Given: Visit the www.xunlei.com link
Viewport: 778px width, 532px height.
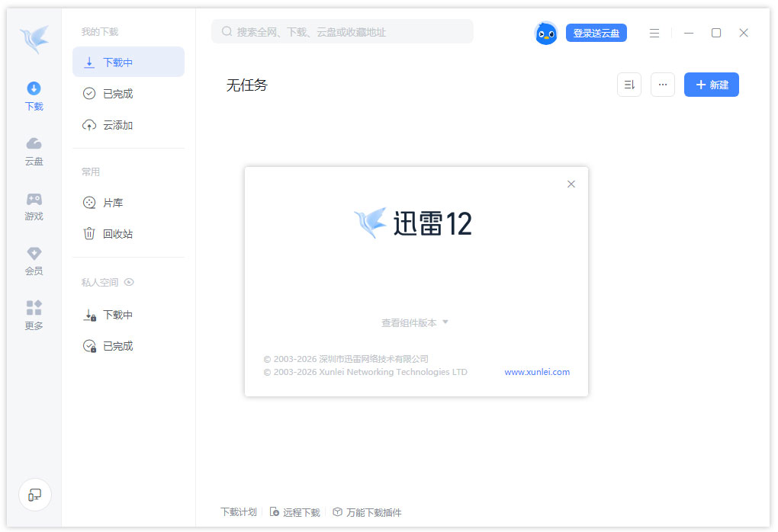Looking at the screenshot, I should click(536, 372).
